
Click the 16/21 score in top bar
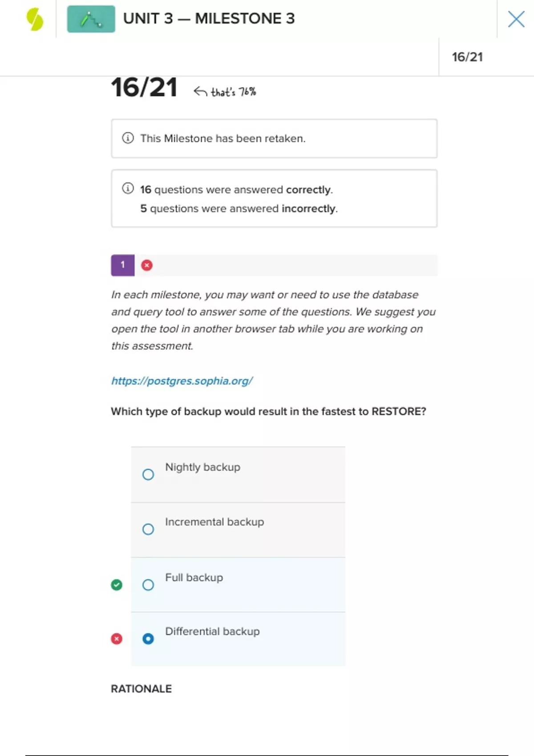pyautogui.click(x=467, y=57)
